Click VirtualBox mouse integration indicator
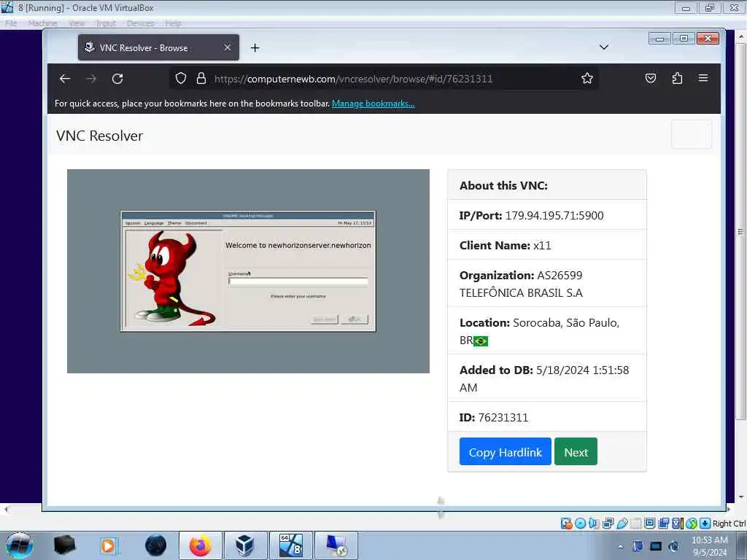 click(692, 524)
